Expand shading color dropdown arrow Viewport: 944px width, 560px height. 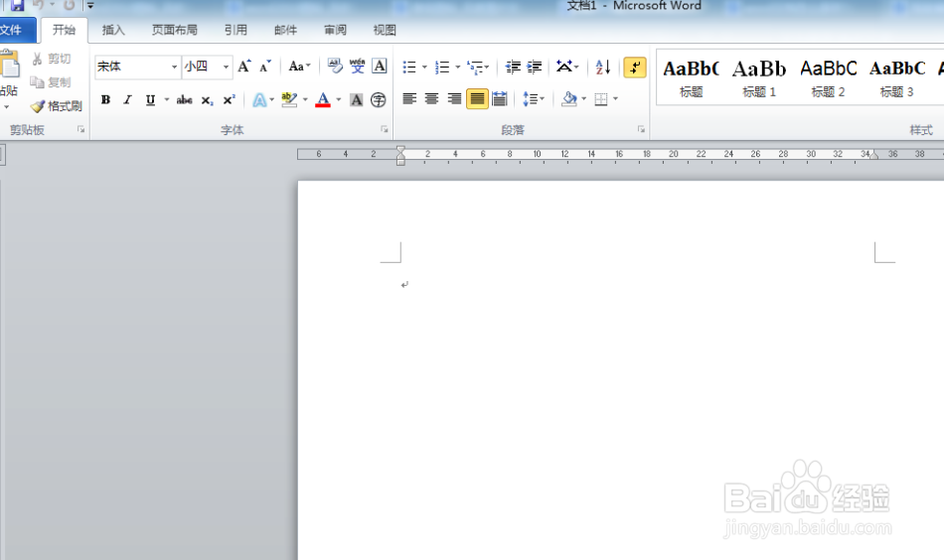click(583, 98)
